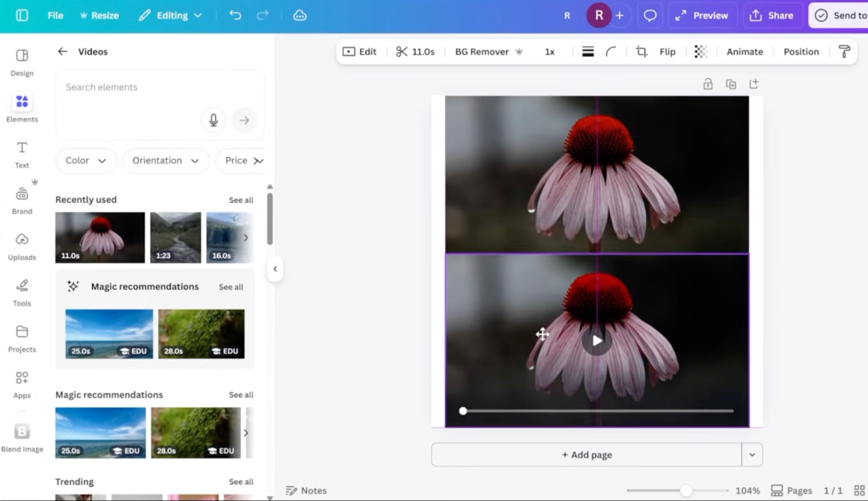Image resolution: width=868 pixels, height=501 pixels.
Task: Open border style lines icon
Action: [588, 52]
